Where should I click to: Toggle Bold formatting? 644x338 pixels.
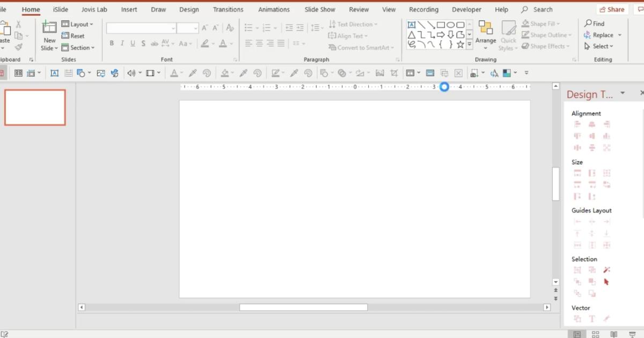pos(112,43)
